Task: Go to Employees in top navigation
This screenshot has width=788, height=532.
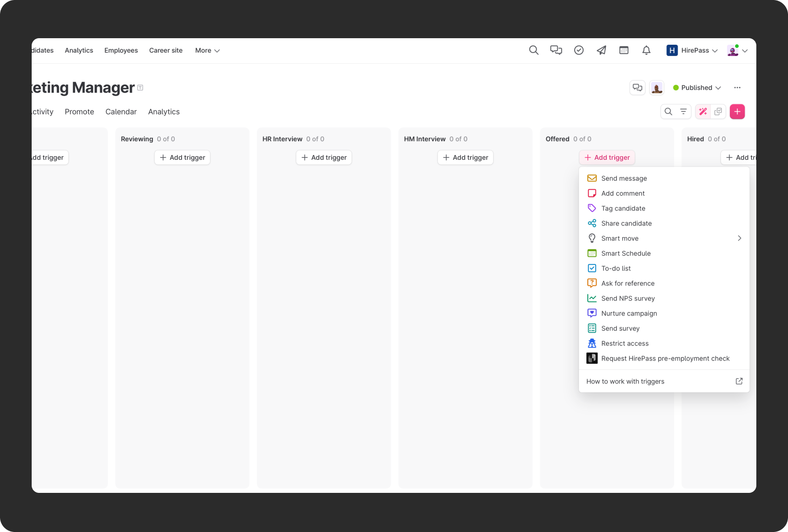Action: click(x=121, y=50)
